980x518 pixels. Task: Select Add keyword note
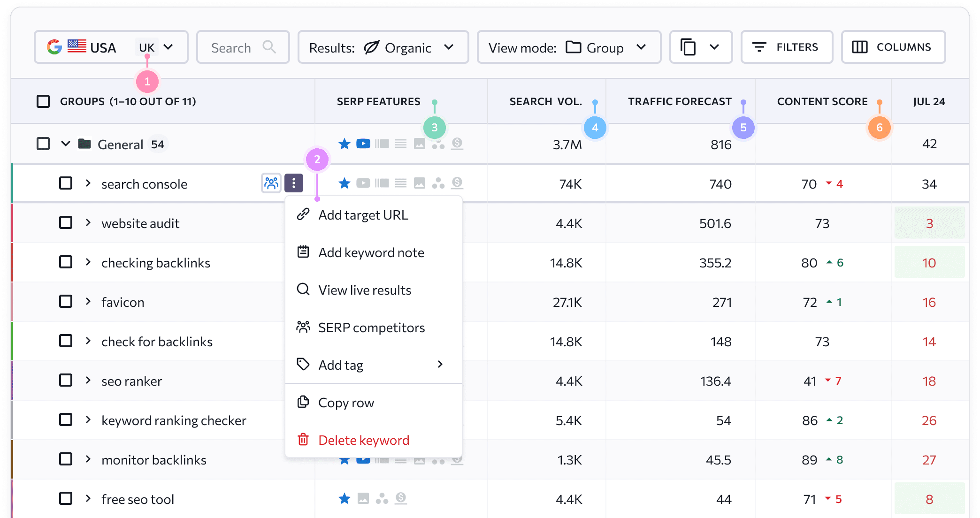(374, 252)
